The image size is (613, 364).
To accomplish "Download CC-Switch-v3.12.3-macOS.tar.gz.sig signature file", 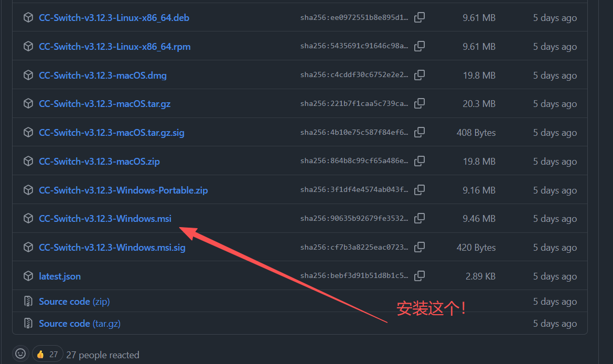I will 112,133.
